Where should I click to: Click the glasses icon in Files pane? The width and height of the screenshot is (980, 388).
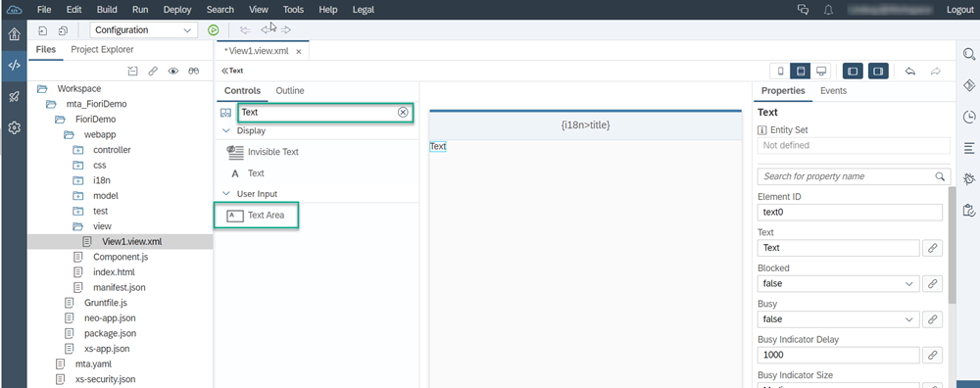(194, 72)
